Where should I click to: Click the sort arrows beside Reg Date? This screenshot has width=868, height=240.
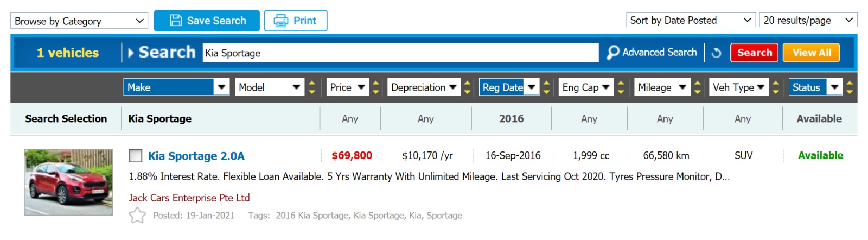point(546,87)
